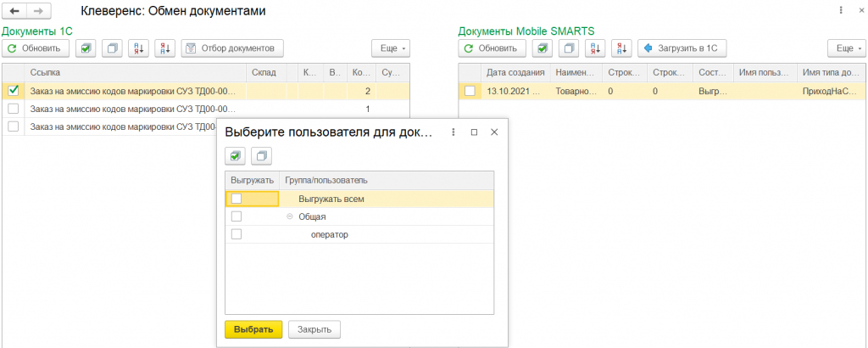Check the third order document row
868x348 pixels.
click(x=14, y=126)
